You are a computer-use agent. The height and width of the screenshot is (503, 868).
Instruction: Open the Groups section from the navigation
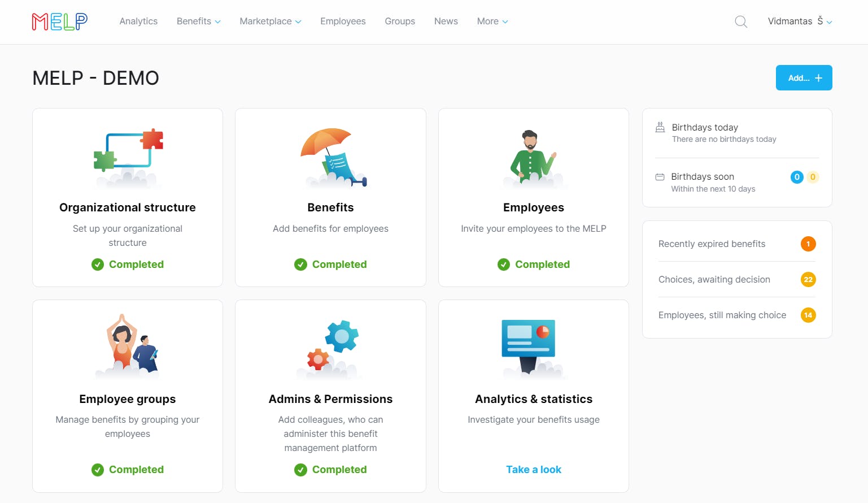coord(399,21)
